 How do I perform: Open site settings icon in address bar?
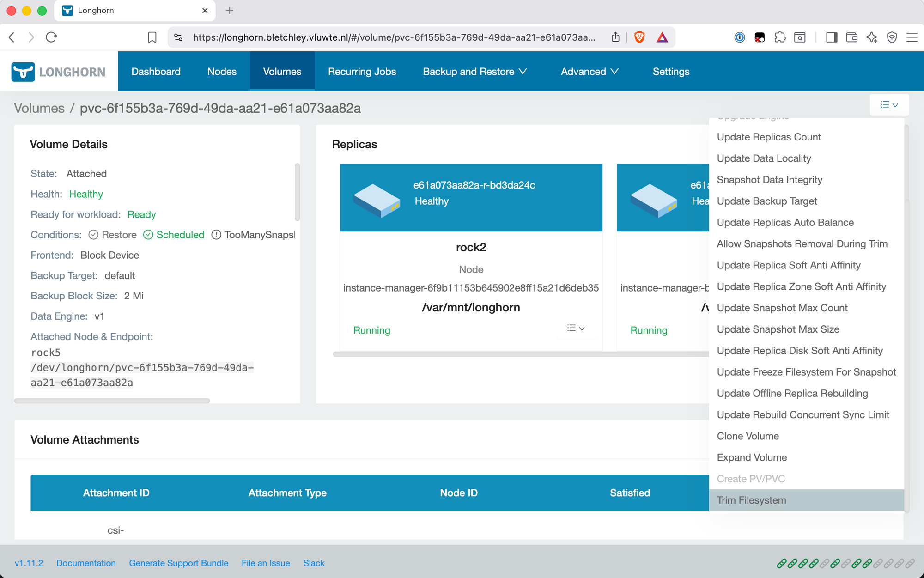(x=178, y=37)
